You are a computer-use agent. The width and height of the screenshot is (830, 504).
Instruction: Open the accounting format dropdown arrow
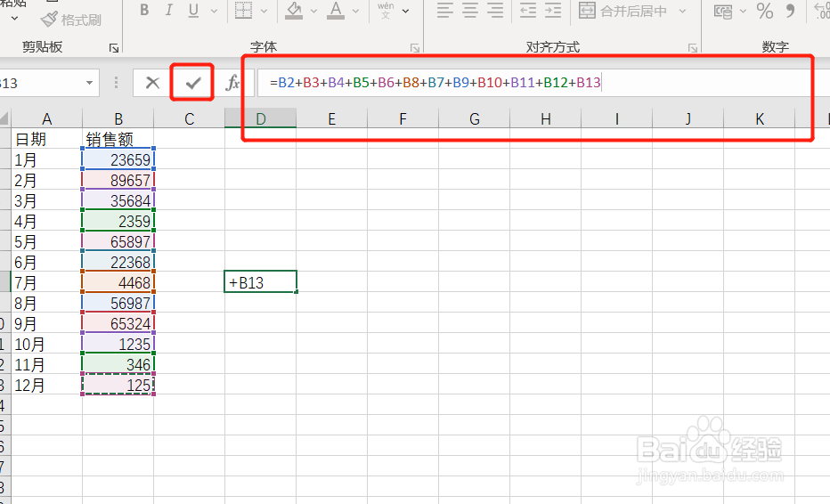(743, 11)
